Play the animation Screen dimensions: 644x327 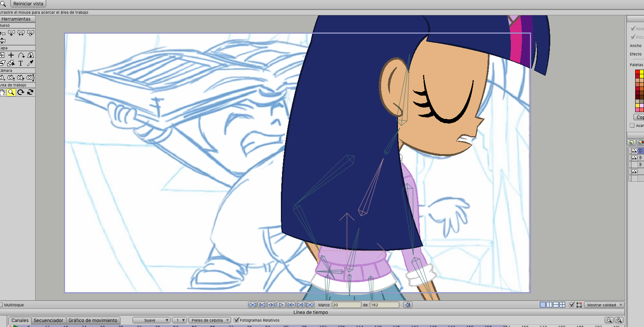pos(281,305)
